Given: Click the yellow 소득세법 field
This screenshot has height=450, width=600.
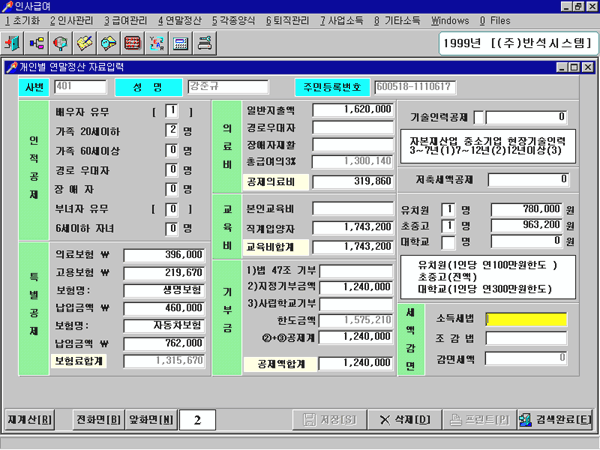Looking at the screenshot, I should pyautogui.click(x=526, y=319).
